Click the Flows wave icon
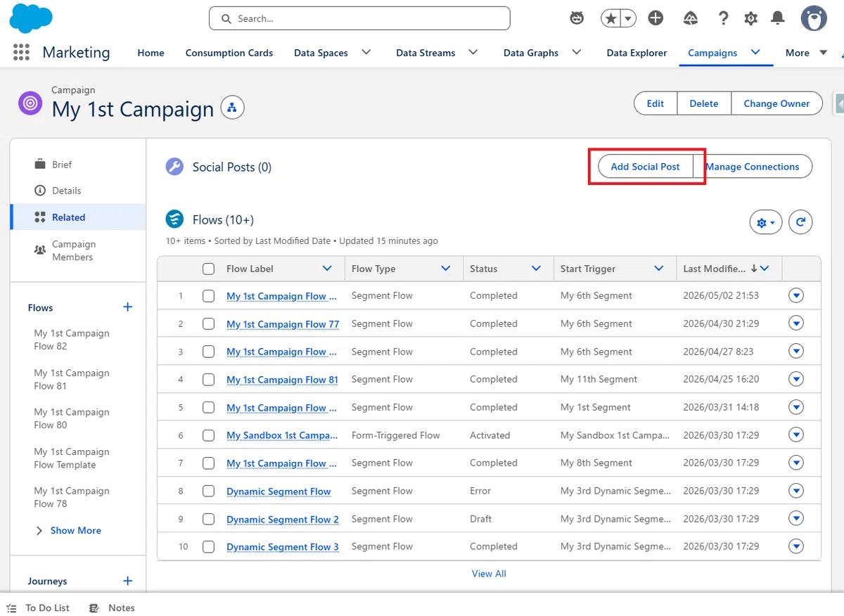The height and width of the screenshot is (616, 844). tap(174, 219)
